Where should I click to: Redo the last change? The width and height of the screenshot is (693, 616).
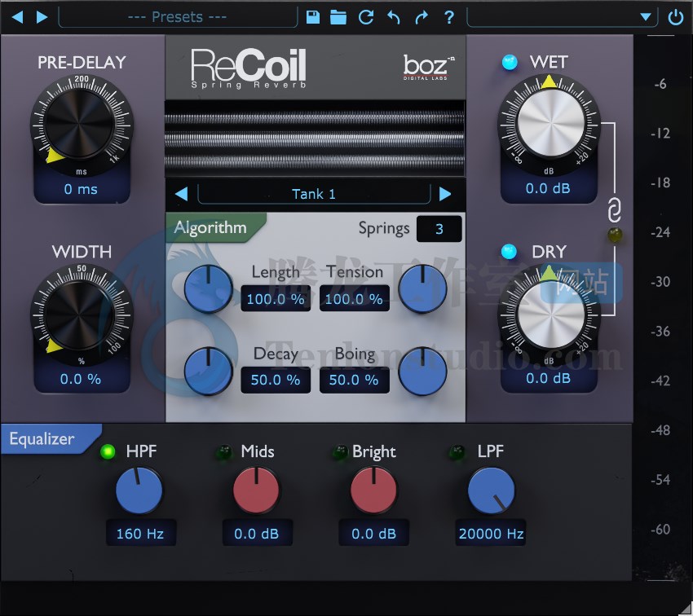[x=422, y=18]
